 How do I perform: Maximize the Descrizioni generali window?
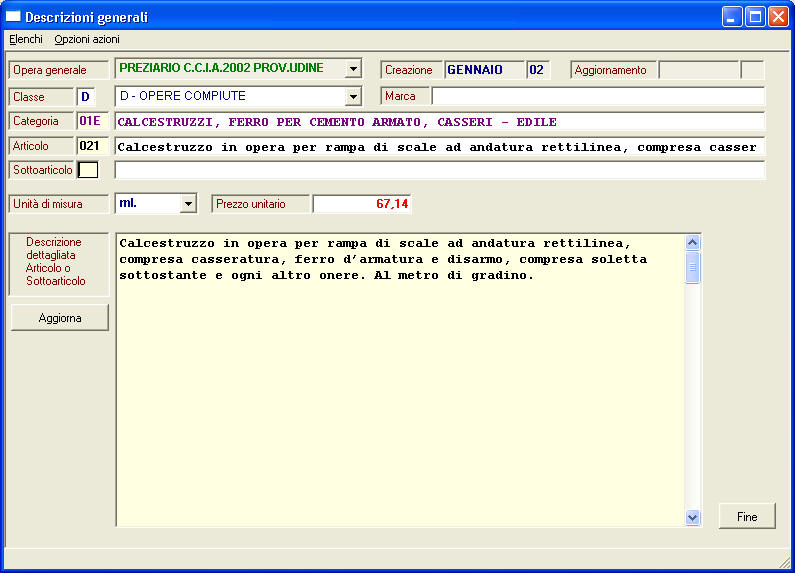[x=755, y=17]
